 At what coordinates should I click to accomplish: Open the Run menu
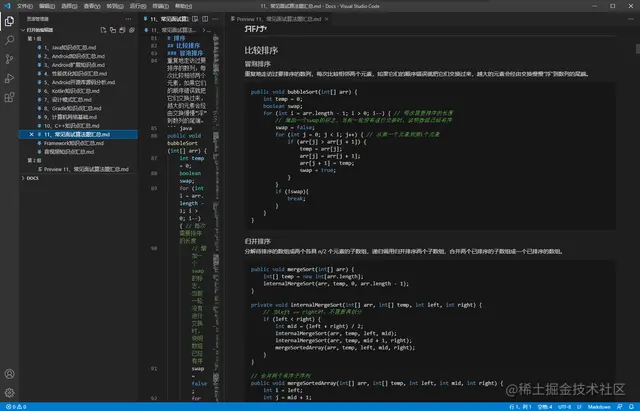coord(138,6)
